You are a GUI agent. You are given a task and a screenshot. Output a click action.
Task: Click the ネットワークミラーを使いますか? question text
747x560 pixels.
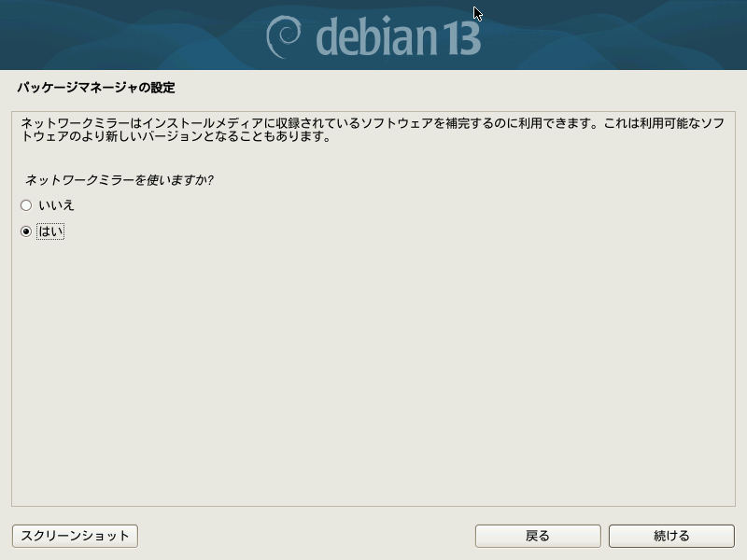(x=120, y=180)
